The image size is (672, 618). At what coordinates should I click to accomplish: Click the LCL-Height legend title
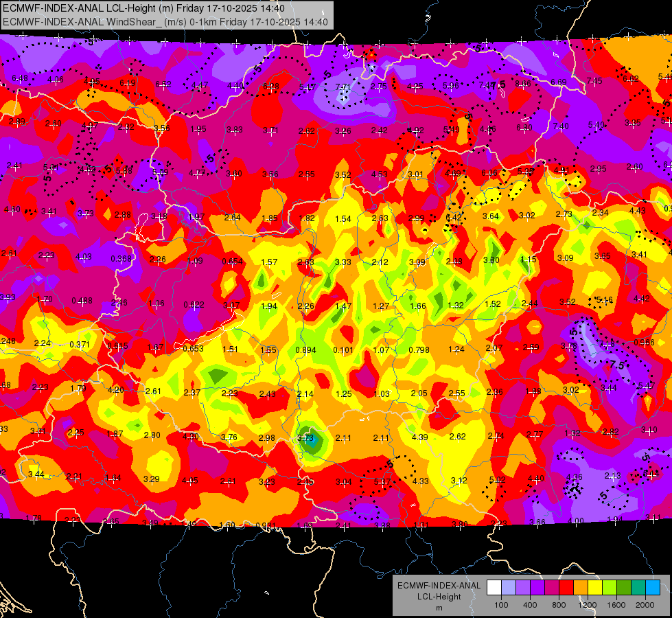point(439,597)
